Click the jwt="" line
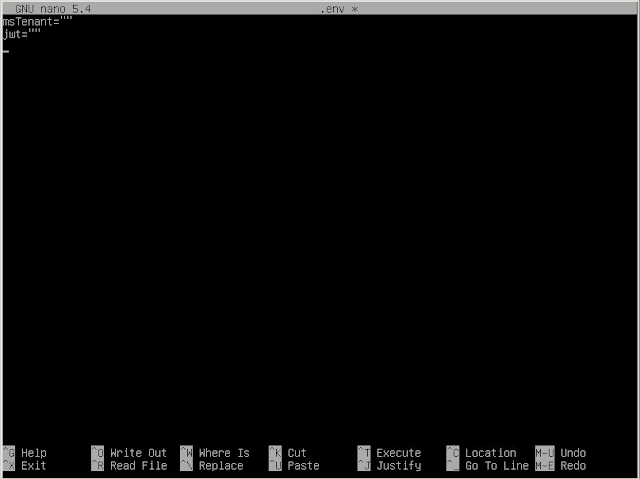The image size is (640, 479). tap(22, 34)
